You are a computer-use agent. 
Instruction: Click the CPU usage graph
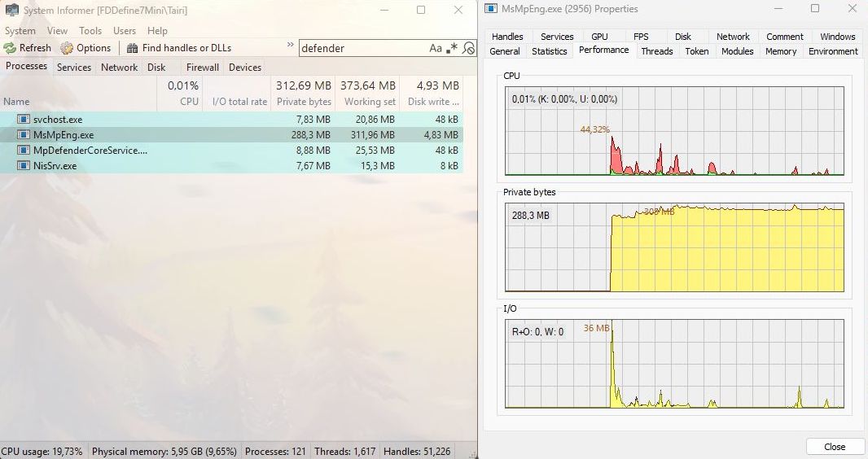point(674,131)
